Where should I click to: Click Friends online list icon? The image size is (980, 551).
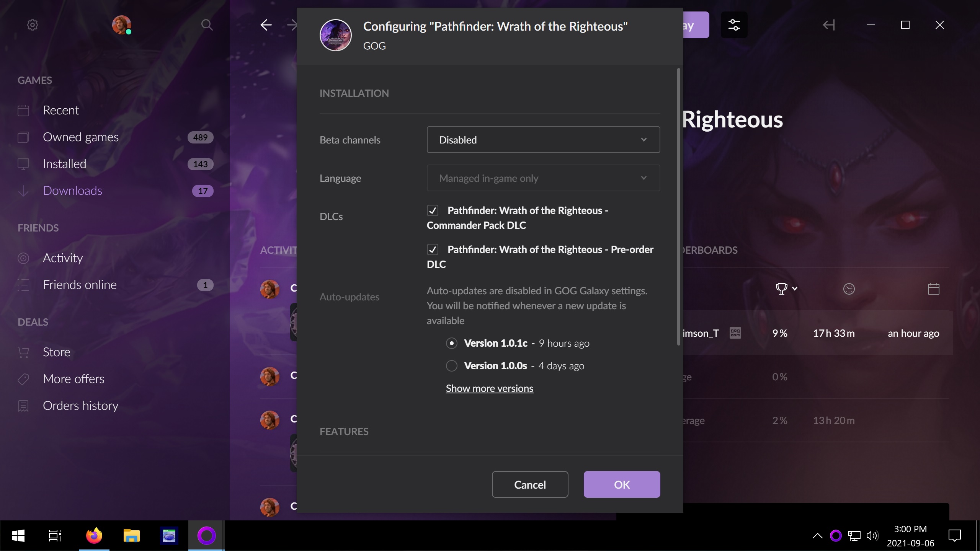(23, 285)
